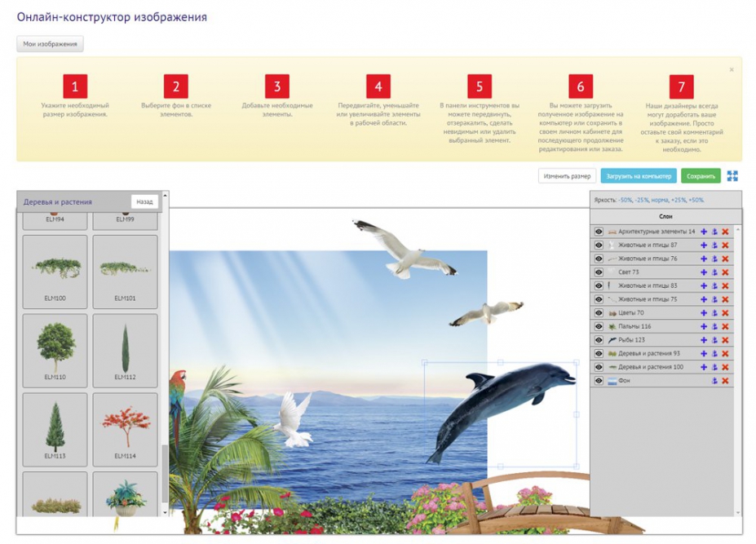Mirror the Цветы 70 layer
Viewport: 756px width, 544px height.
pyautogui.click(x=714, y=312)
